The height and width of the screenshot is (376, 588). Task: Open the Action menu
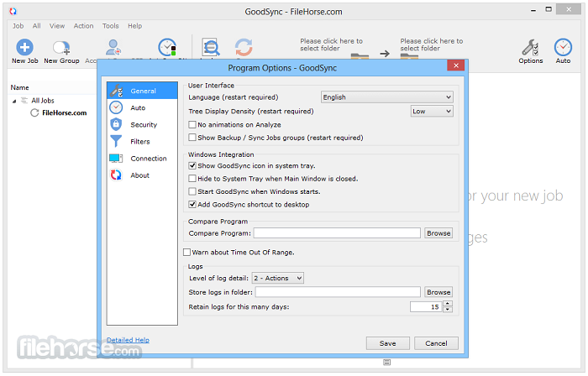84,26
